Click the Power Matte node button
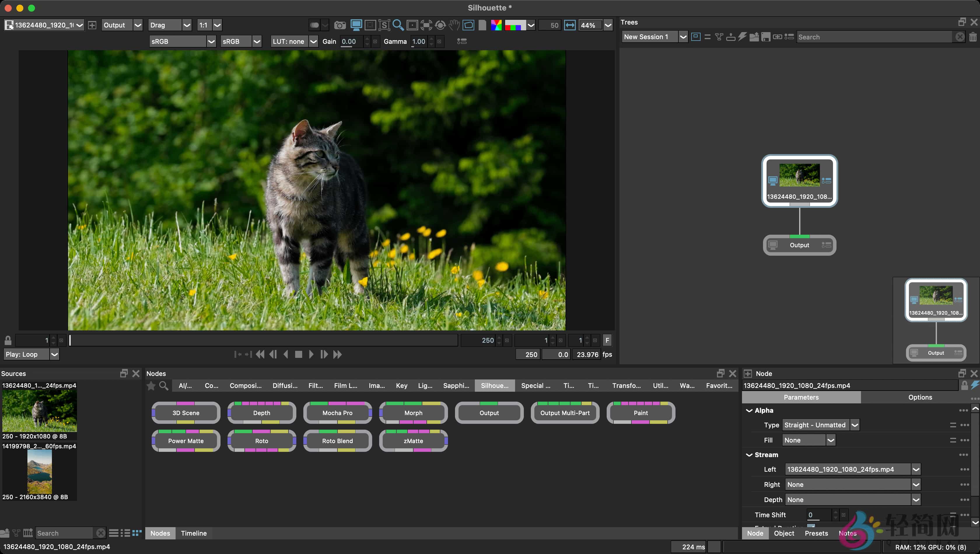Image resolution: width=980 pixels, height=554 pixels. [x=186, y=441]
